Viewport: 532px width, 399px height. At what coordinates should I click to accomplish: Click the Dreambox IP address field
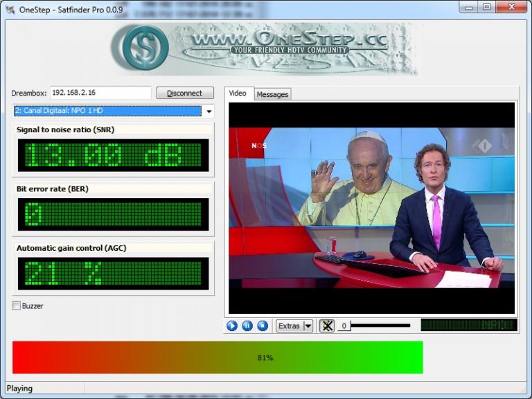pyautogui.click(x=100, y=93)
